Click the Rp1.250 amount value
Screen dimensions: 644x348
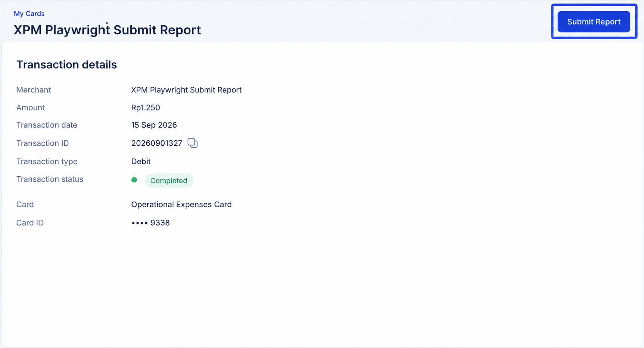[145, 108]
